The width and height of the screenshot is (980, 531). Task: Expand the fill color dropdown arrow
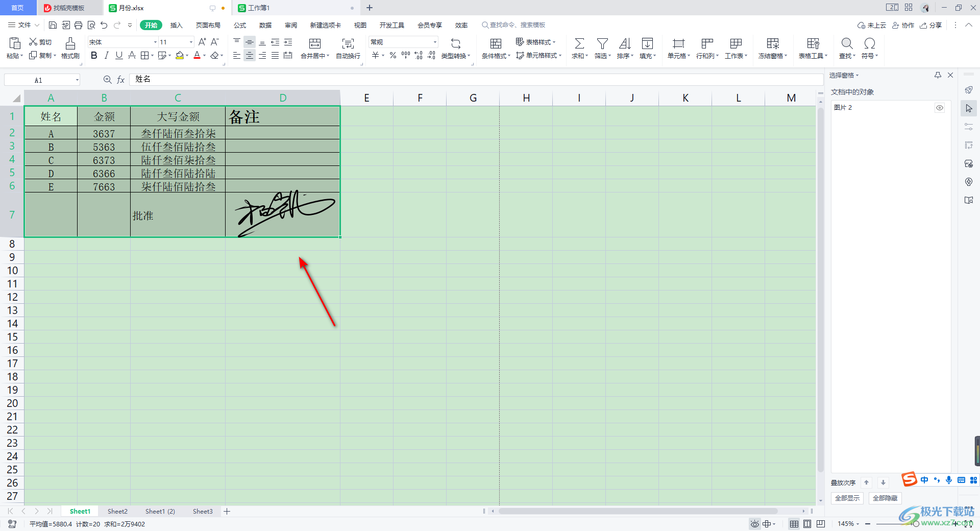click(x=187, y=56)
